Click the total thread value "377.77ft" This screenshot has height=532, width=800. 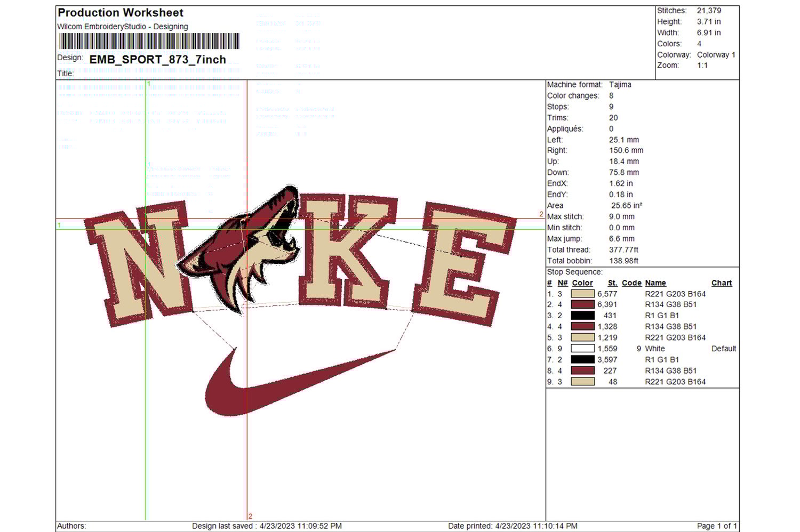tap(624, 250)
